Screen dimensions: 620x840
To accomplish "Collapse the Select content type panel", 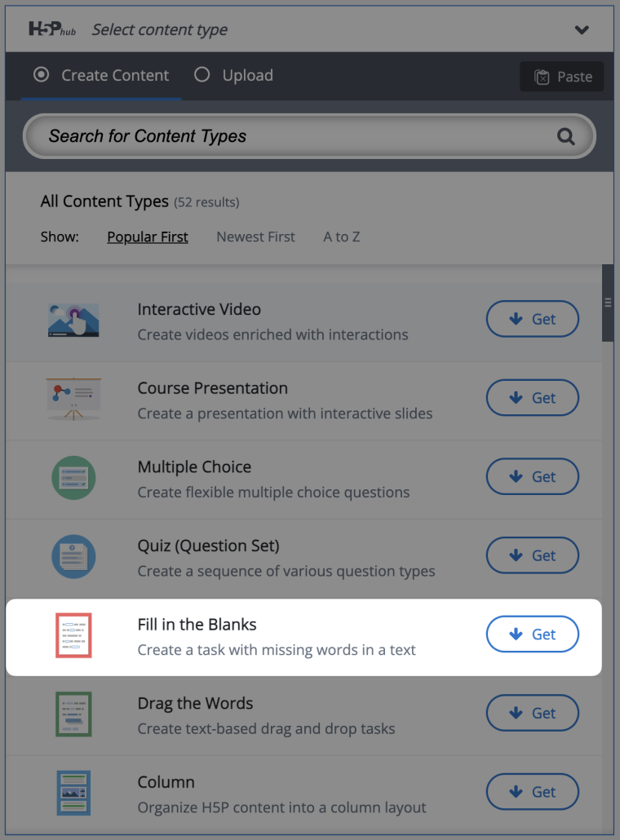I will click(582, 29).
